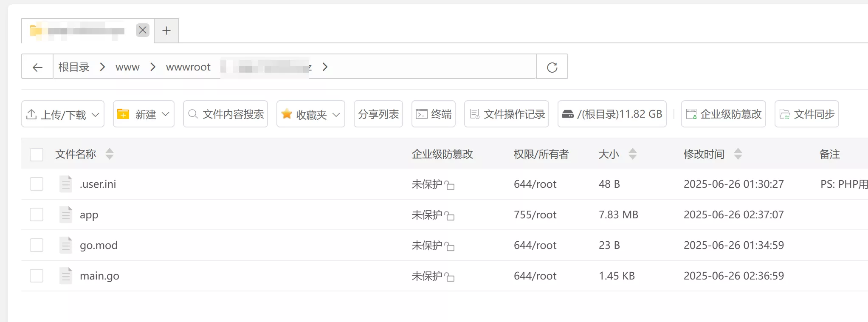
Task: Click 644/root permission of .user.ini
Action: (535, 184)
